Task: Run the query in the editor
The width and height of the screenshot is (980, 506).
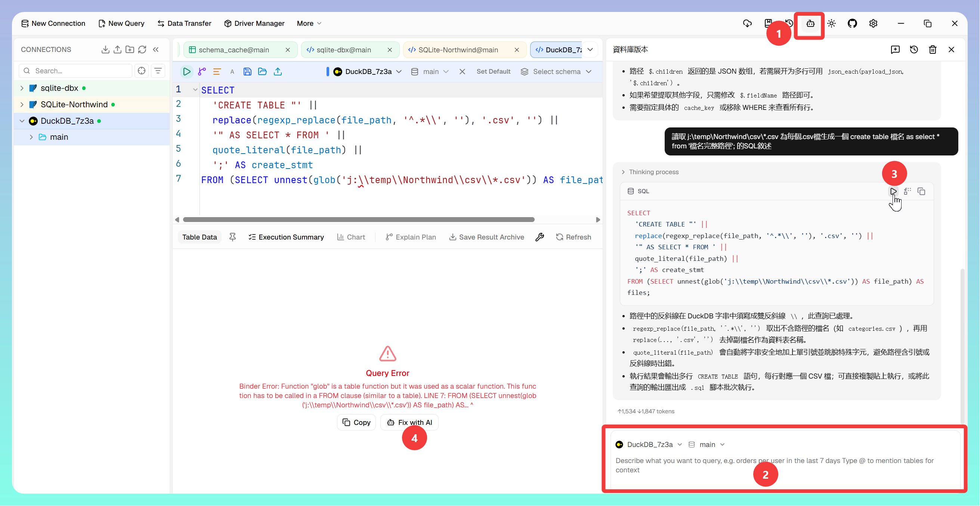Action: tap(186, 71)
